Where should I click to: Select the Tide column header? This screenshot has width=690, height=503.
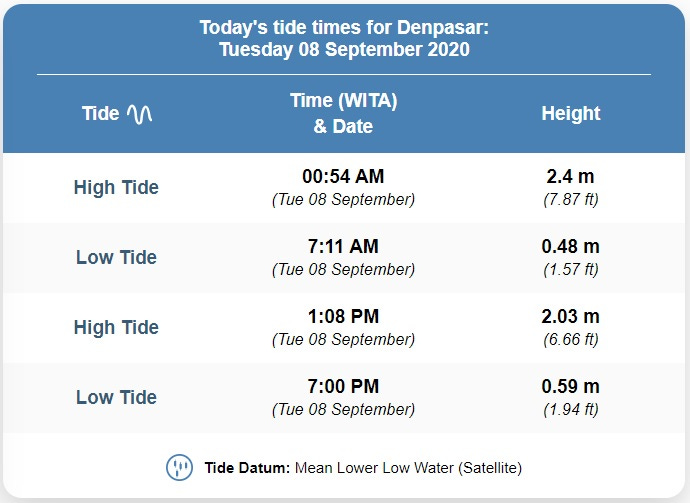(x=100, y=114)
